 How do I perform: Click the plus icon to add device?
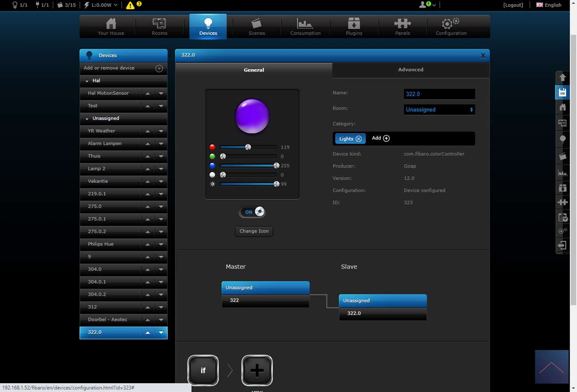159,68
